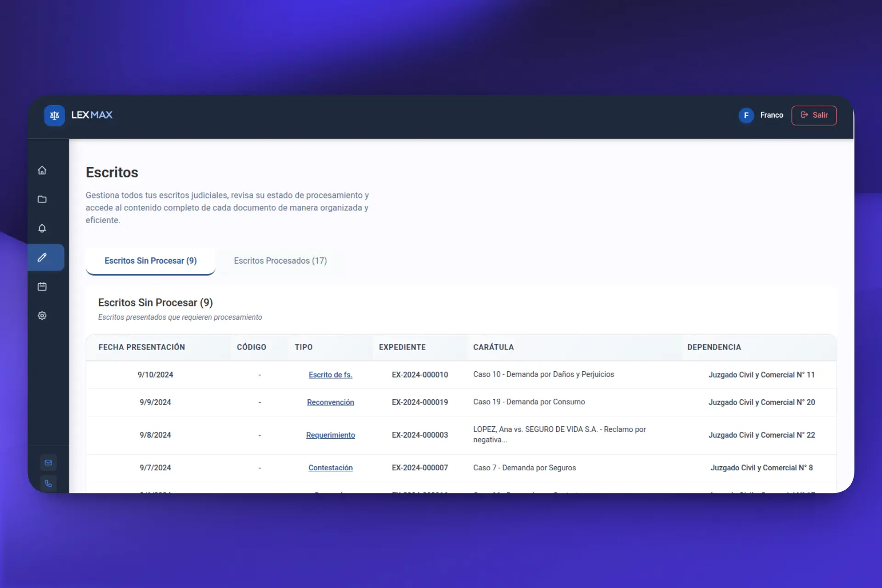The image size is (882, 588).
Task: Open the Reconvención link
Action: [x=330, y=402]
